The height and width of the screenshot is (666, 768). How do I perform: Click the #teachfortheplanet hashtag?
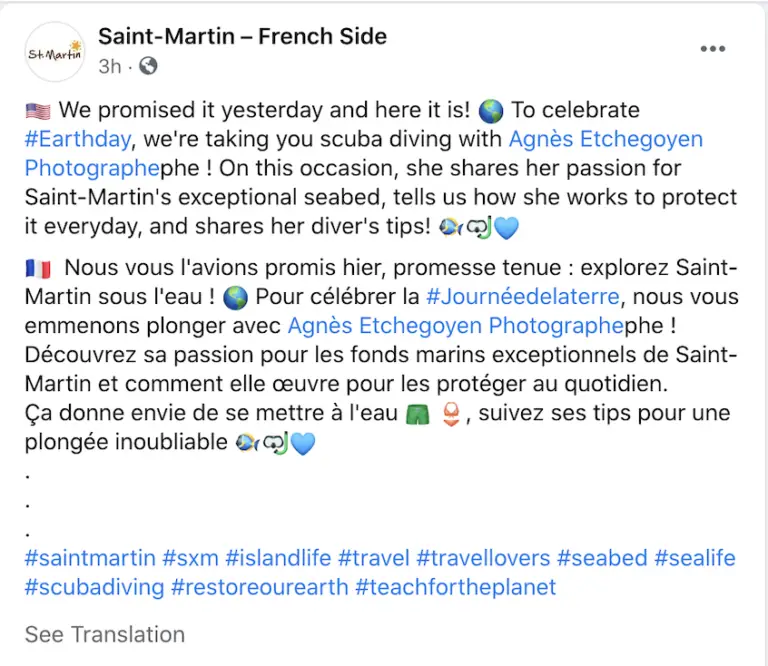456,587
